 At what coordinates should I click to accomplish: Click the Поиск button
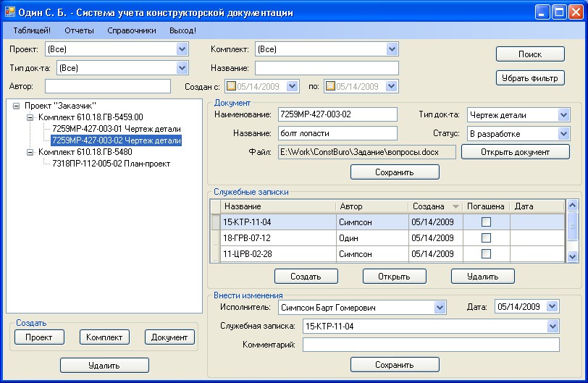tap(529, 54)
